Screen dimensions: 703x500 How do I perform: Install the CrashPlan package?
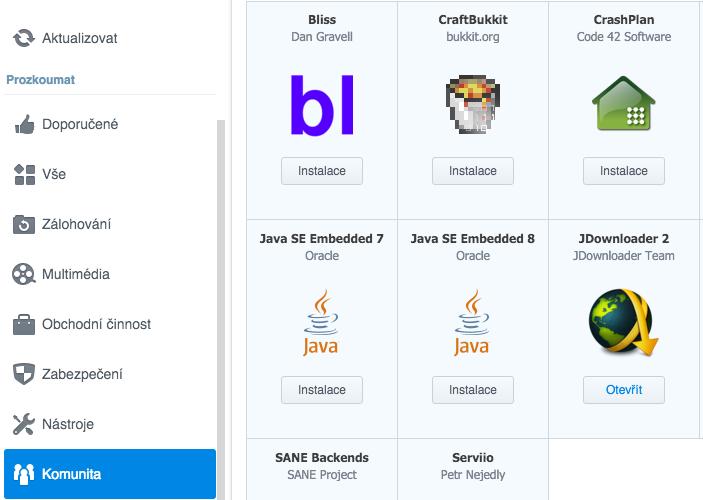point(624,171)
